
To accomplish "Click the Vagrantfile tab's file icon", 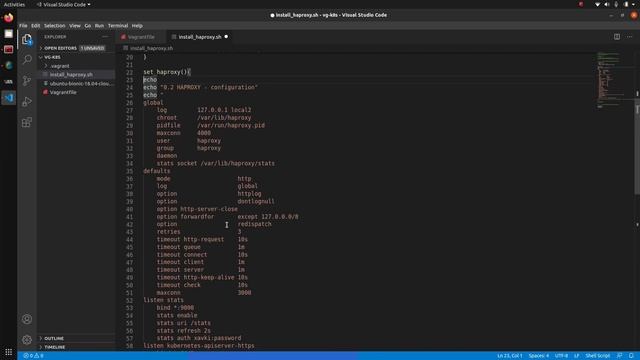I will pos(123,37).
